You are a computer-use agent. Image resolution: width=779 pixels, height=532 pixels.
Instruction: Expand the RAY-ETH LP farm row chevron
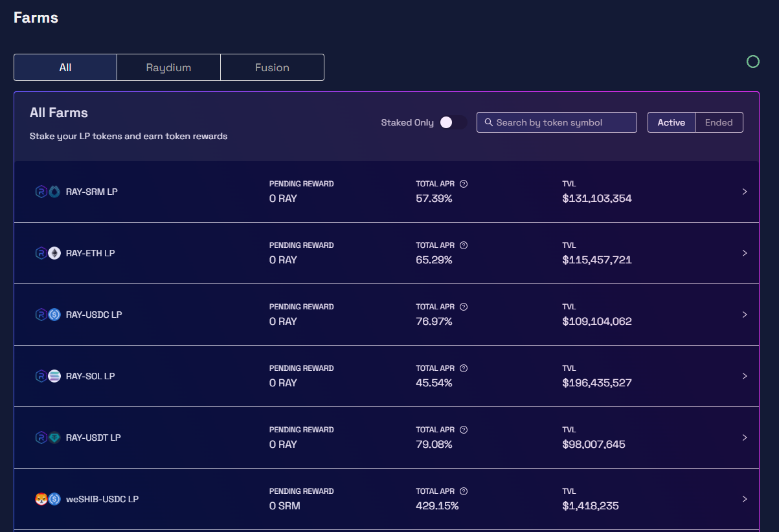tap(745, 253)
